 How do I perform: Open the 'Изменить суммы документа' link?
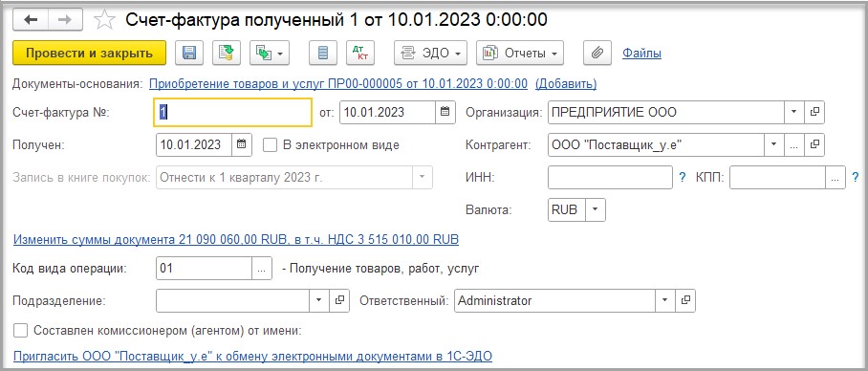tap(236, 239)
